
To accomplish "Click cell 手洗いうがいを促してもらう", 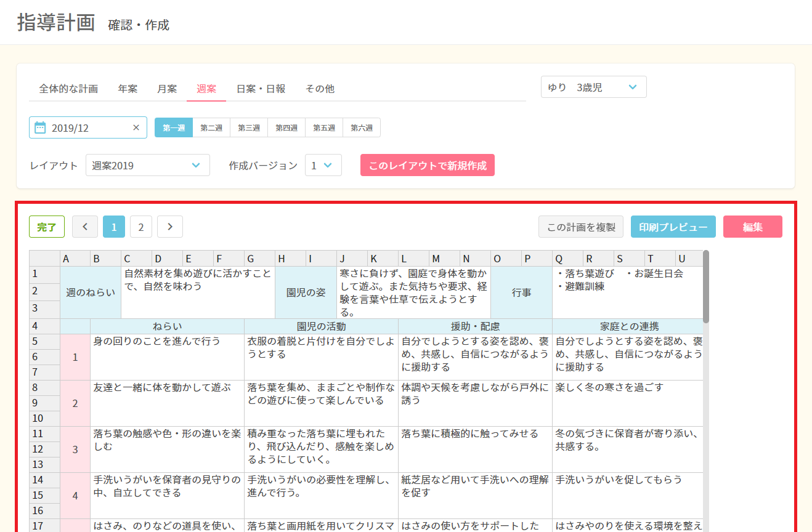I will (628, 496).
